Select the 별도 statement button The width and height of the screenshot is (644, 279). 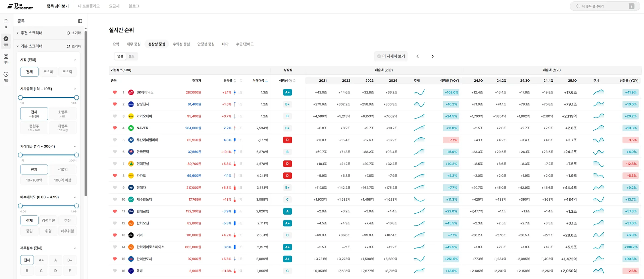[x=131, y=56]
